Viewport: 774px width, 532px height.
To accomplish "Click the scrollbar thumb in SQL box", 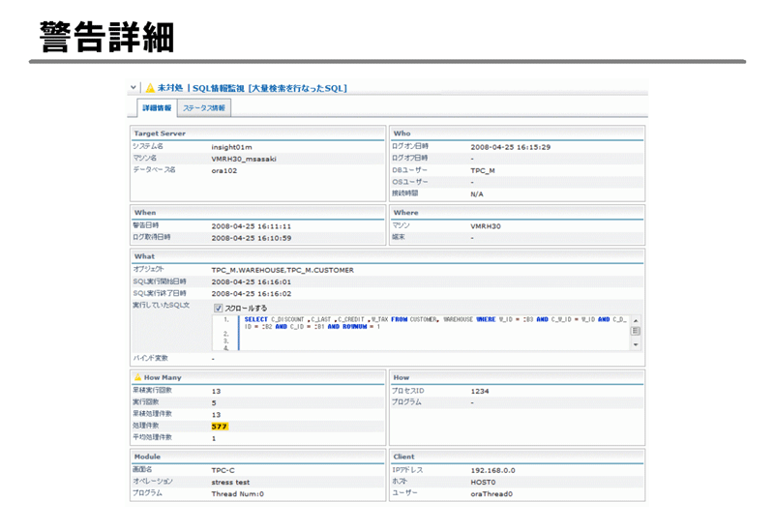I will [x=636, y=331].
